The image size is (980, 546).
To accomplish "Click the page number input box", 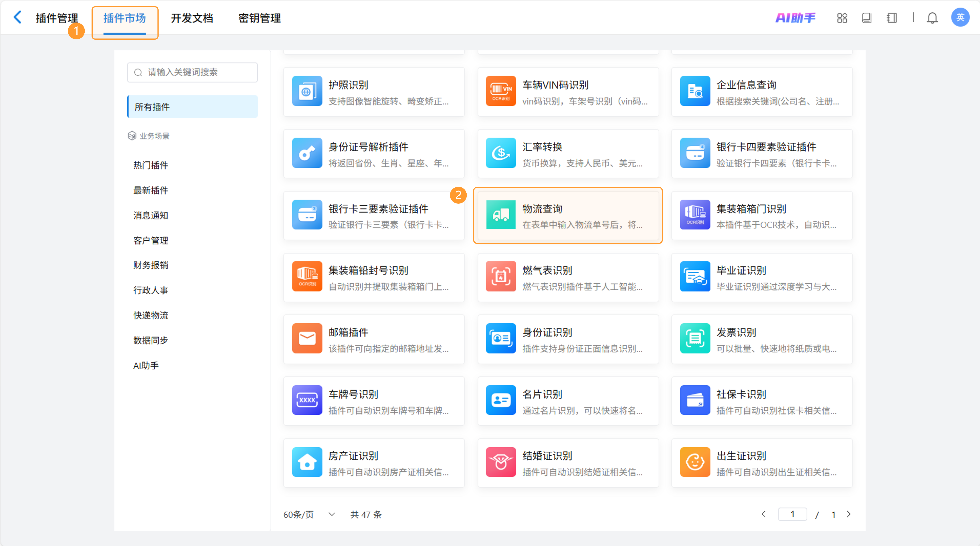I will tap(792, 514).
